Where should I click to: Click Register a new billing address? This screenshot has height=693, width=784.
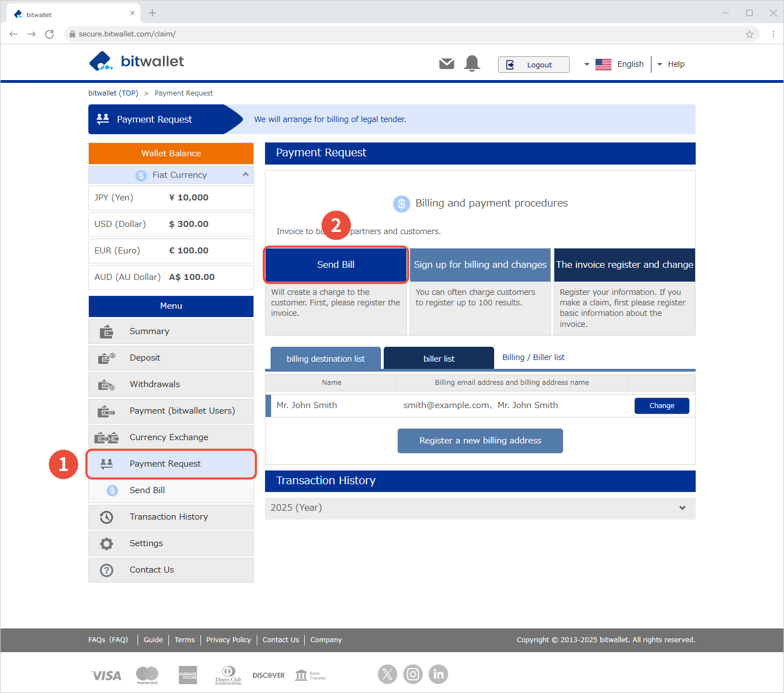[480, 441]
